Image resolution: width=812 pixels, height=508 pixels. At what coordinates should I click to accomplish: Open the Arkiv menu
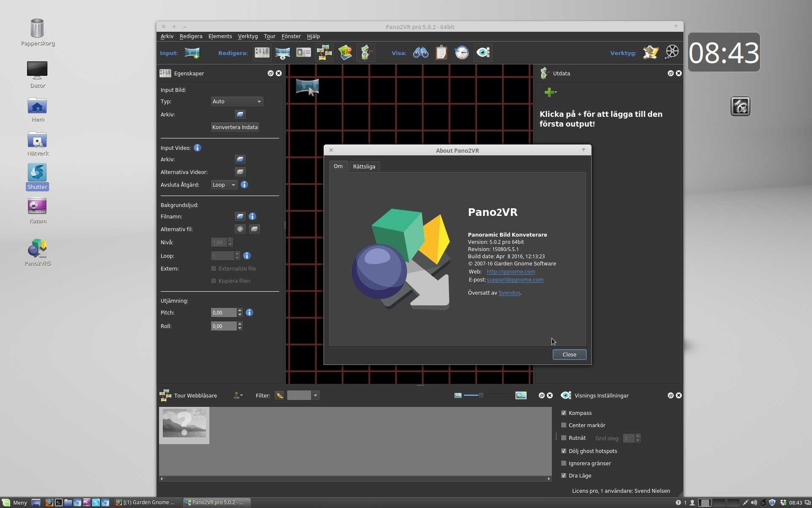167,36
